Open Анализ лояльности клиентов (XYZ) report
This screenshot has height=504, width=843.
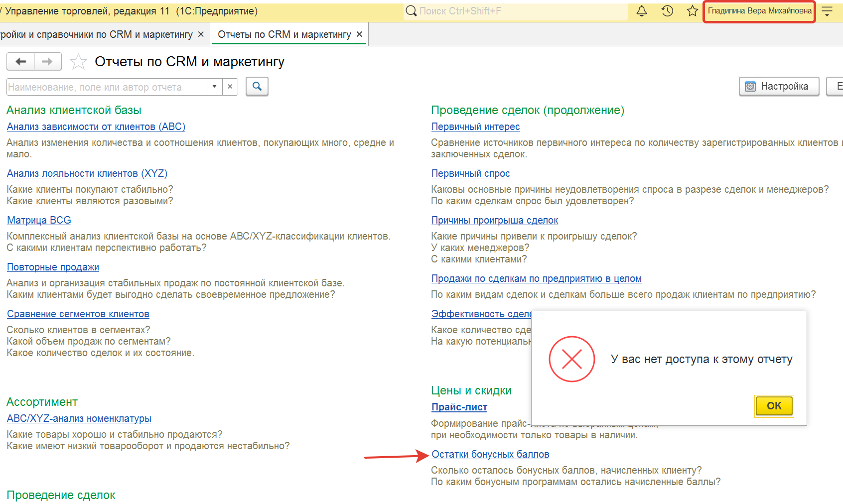(87, 173)
